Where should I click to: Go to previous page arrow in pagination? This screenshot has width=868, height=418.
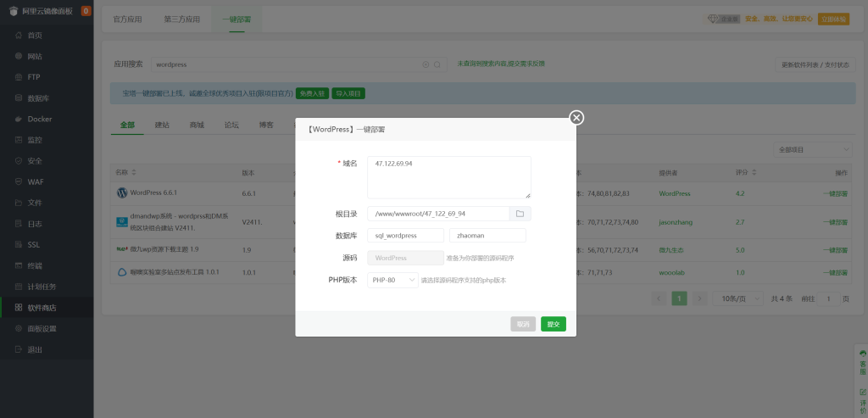tap(659, 298)
